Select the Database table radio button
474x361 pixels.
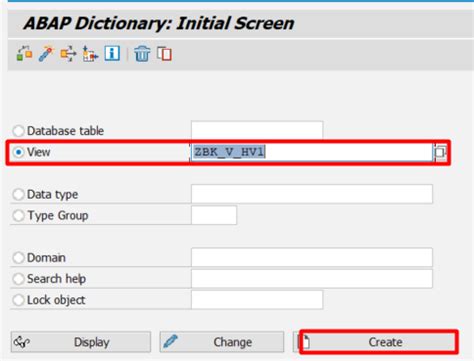18,131
